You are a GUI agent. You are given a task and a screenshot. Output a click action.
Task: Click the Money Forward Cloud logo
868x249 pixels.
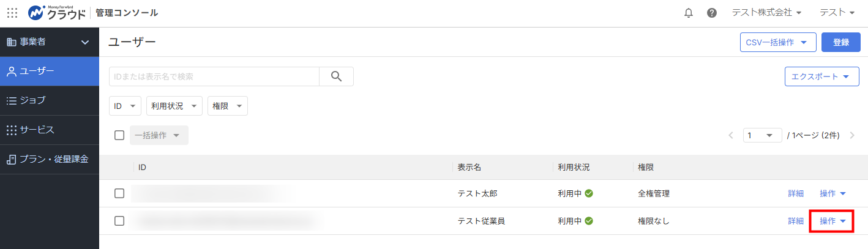57,12
